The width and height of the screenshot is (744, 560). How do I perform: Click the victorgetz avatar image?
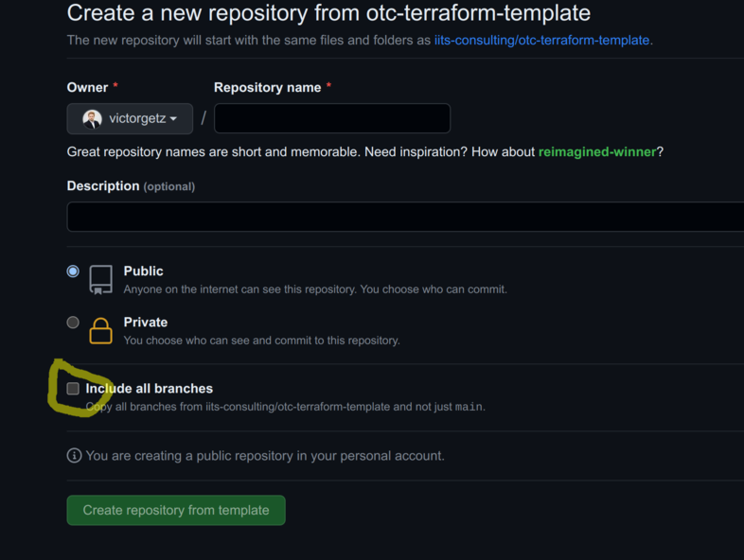[x=92, y=119]
